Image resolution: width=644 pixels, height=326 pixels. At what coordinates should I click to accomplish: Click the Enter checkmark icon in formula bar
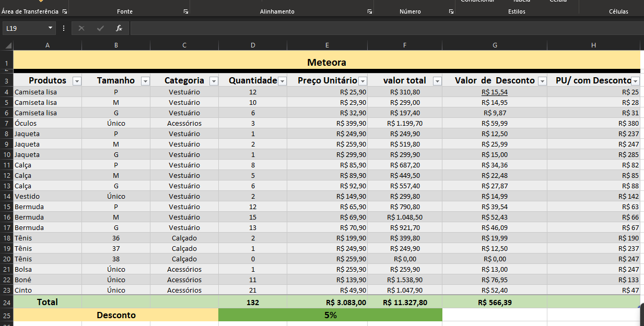point(100,28)
